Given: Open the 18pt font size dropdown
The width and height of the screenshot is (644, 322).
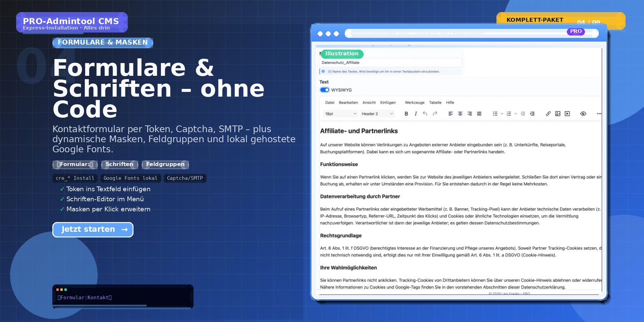Looking at the screenshot, I should [340, 114].
